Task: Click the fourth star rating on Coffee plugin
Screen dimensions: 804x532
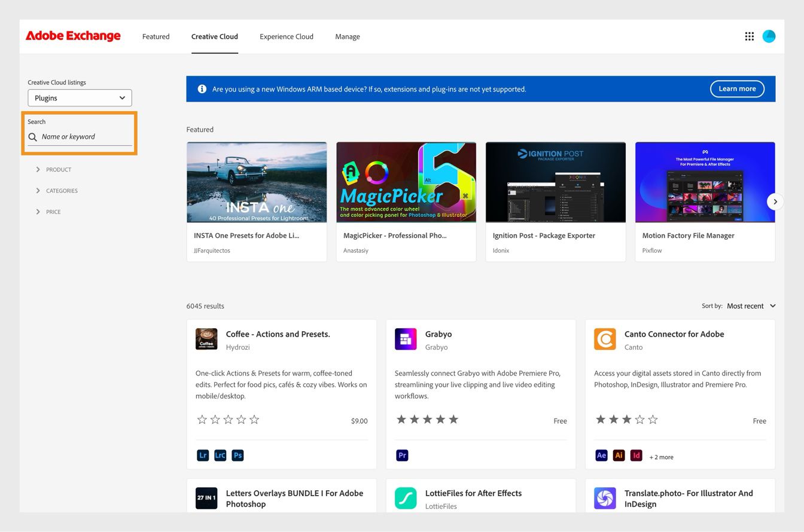Action: [x=241, y=420]
